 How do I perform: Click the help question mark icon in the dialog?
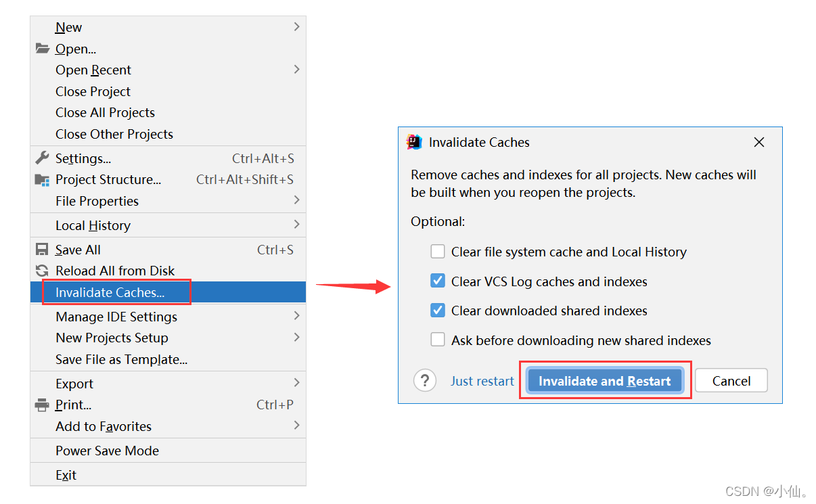click(x=425, y=380)
